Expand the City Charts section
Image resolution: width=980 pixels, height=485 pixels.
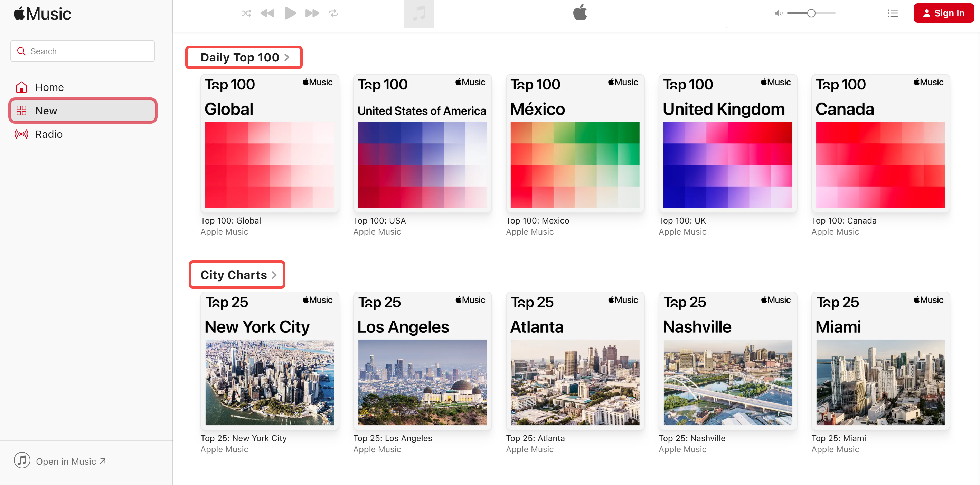[237, 275]
